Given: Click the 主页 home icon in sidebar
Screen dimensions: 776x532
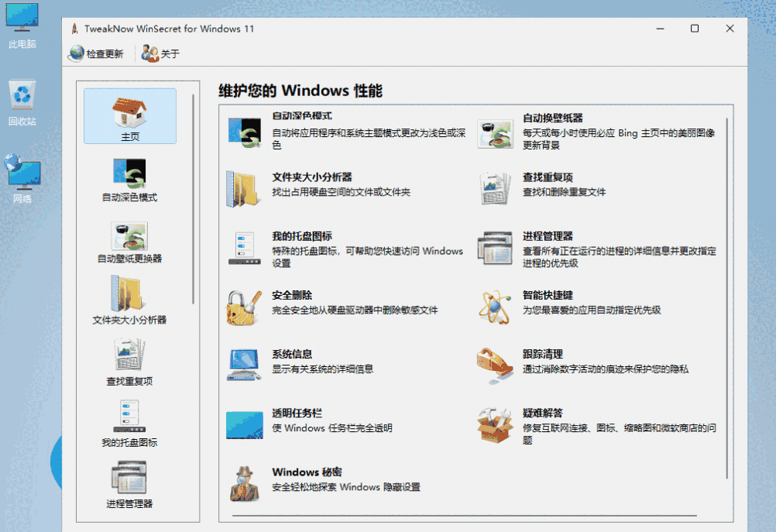Looking at the screenshot, I should point(129,115).
